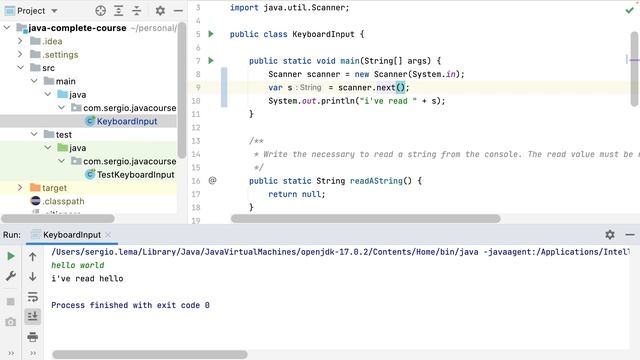Rerun KeyboardInput with green play button
The height and width of the screenshot is (360, 640).
click(11, 256)
